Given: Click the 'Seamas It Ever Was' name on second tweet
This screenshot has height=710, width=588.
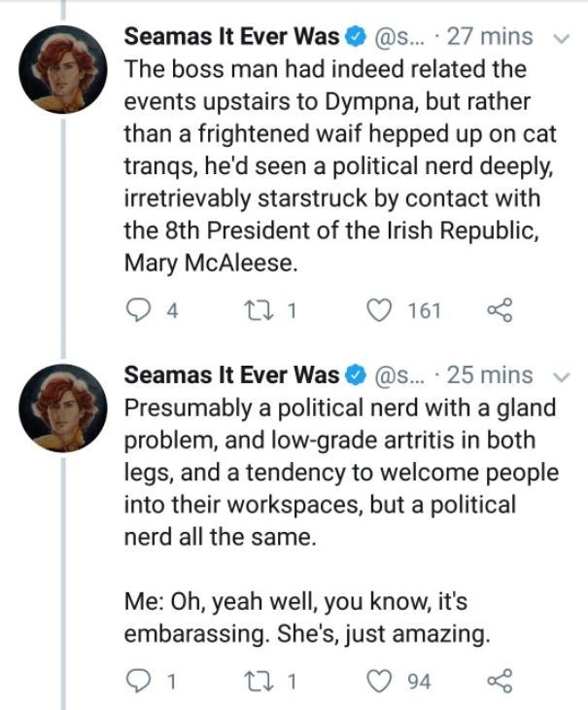Looking at the screenshot, I should (232, 374).
